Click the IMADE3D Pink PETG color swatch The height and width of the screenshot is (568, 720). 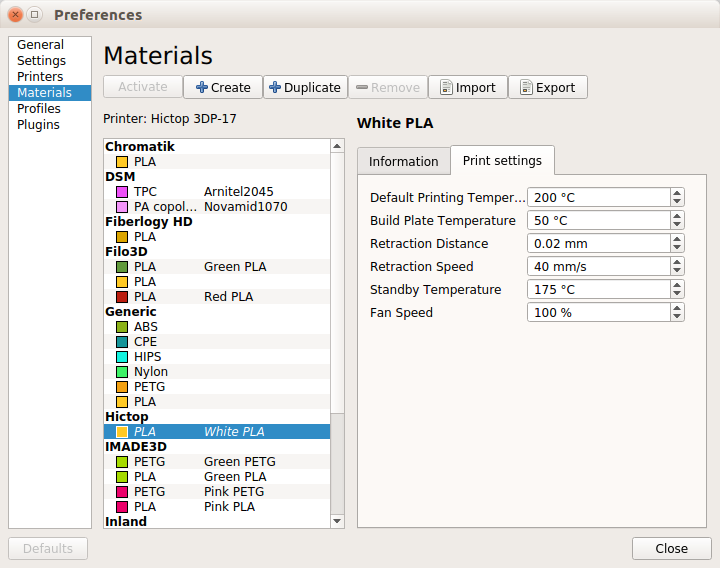(x=122, y=492)
